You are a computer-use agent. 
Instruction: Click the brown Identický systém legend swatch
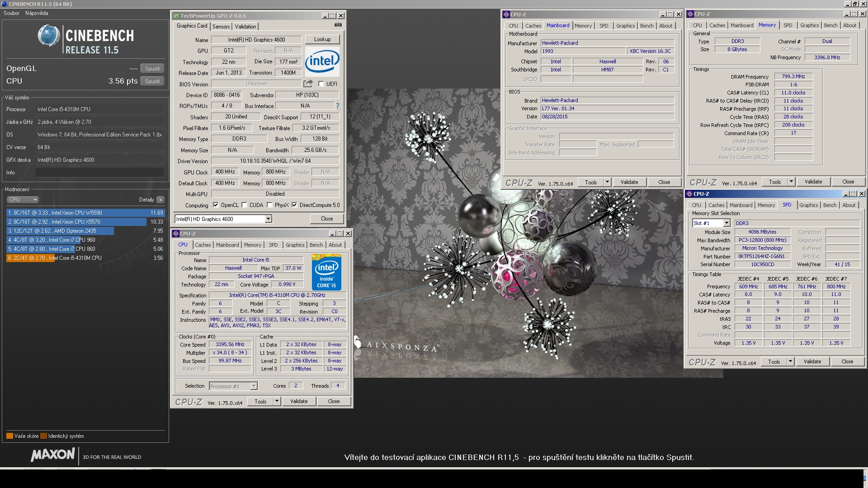pos(43,436)
